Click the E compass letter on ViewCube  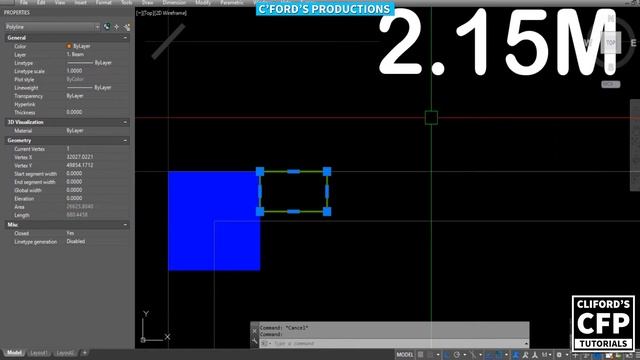pyautogui.click(x=633, y=42)
